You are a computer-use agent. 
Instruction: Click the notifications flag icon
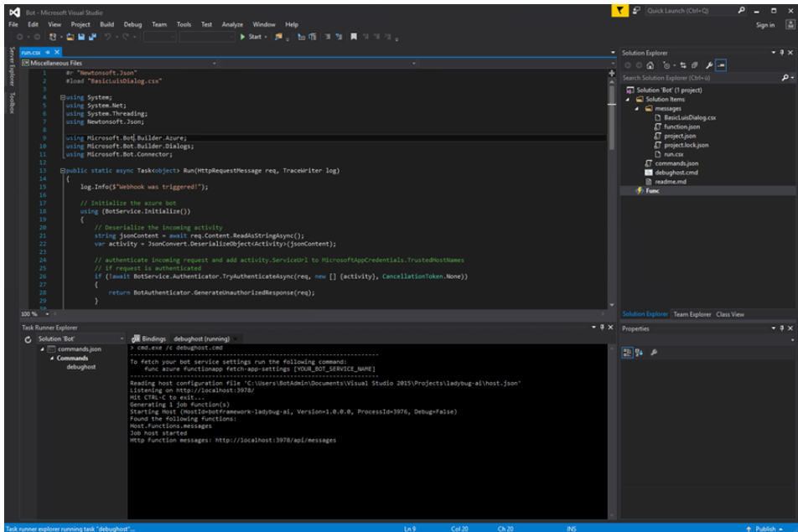tap(619, 11)
